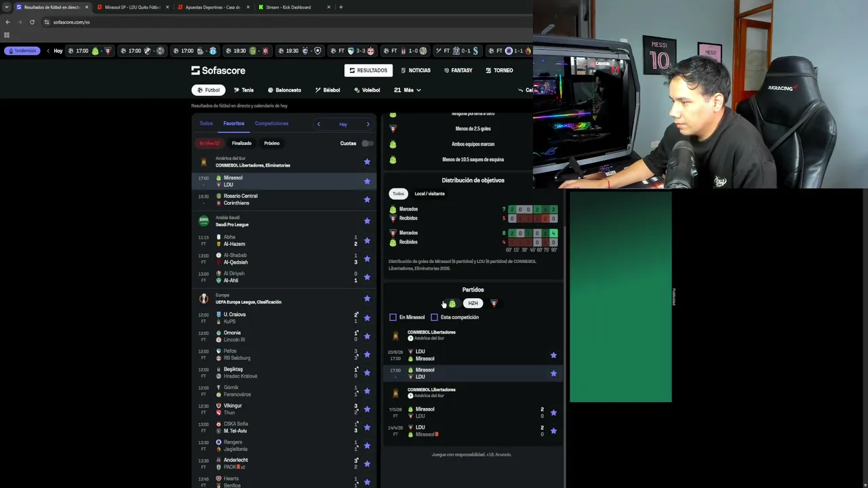Image resolution: width=868 pixels, height=488 pixels.
Task: Open the Hoy date picker
Action: click(x=343, y=124)
